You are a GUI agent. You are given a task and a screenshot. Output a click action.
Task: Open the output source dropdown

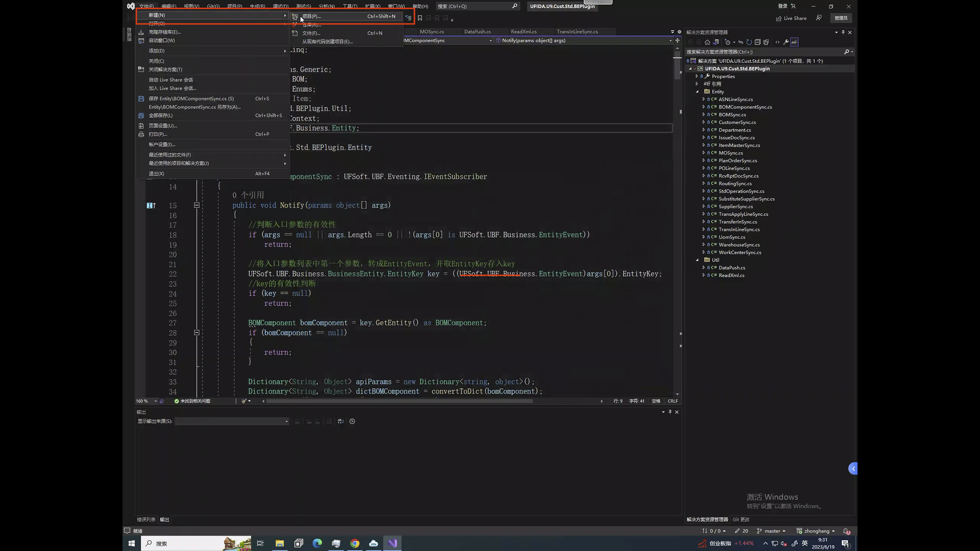(286, 421)
